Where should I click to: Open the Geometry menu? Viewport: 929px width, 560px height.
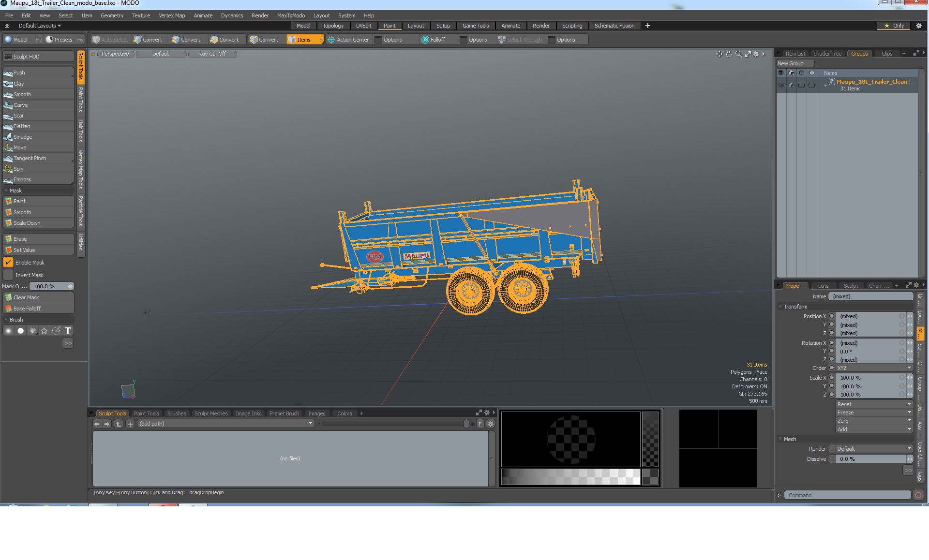112,15
